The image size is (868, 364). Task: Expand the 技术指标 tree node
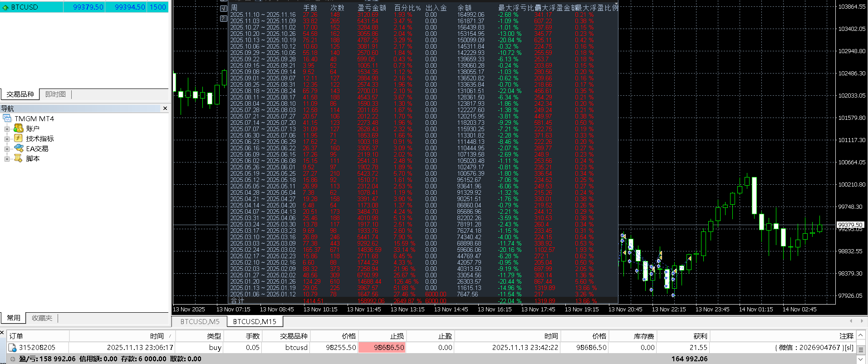pyautogui.click(x=7, y=139)
